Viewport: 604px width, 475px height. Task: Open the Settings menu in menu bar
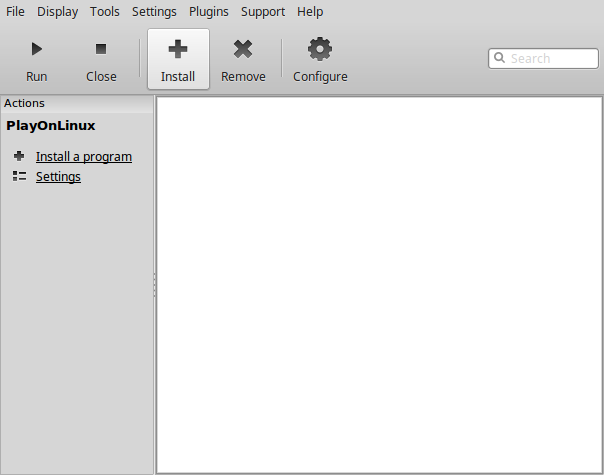[154, 12]
